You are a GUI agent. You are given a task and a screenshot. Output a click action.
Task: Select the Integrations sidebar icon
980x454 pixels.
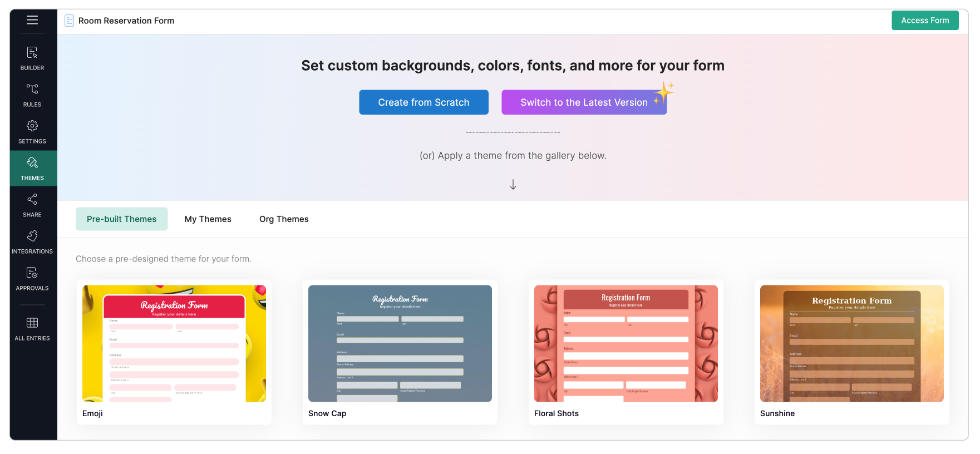pyautogui.click(x=32, y=240)
